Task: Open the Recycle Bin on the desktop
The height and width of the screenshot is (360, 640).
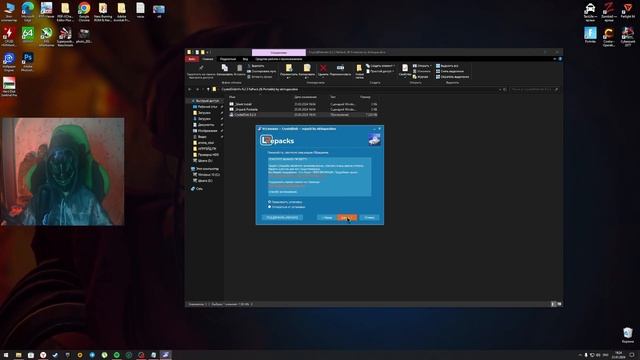Action: click(x=628, y=335)
